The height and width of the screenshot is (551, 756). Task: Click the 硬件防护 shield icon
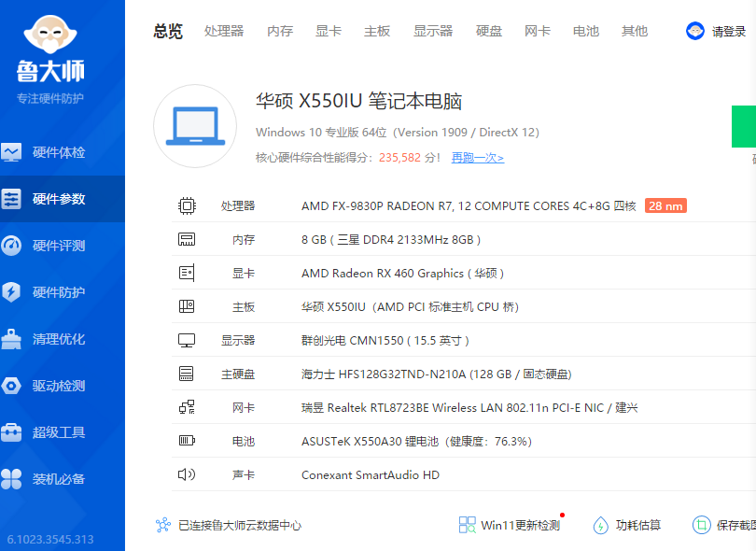(11, 292)
